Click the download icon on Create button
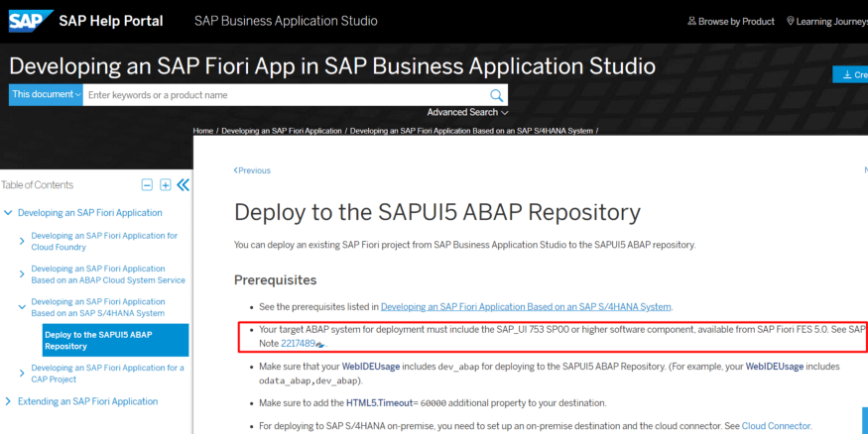 847,74
